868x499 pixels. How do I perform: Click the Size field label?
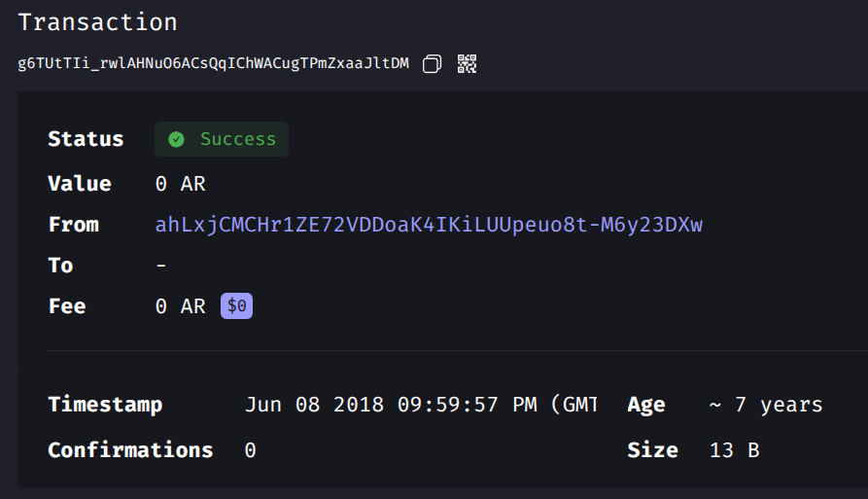click(652, 449)
